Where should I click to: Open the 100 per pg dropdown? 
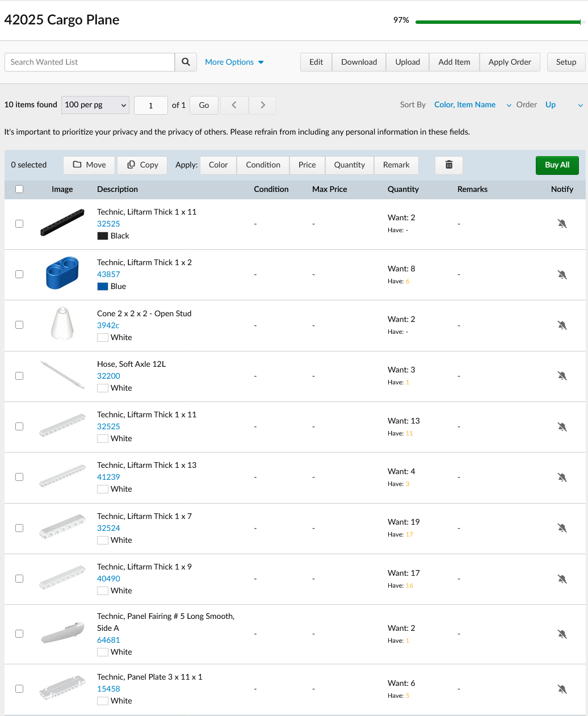click(95, 105)
